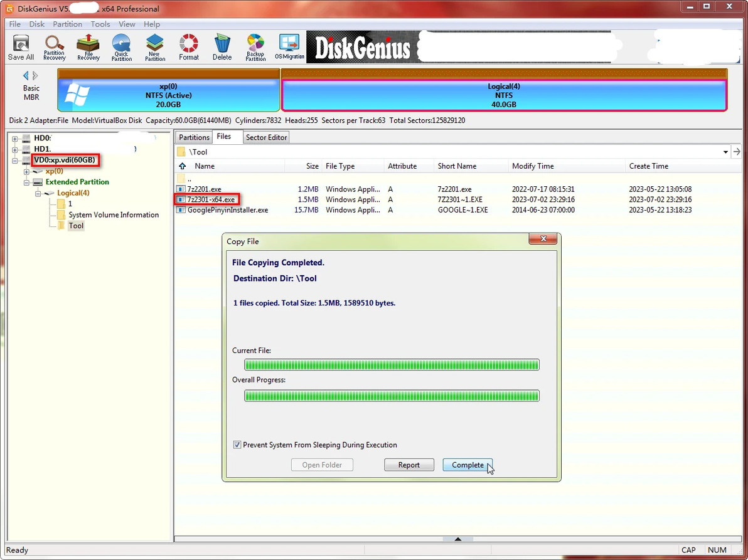The height and width of the screenshot is (560, 748).
Task: Start the Quick Partition tool
Action: pos(122,47)
